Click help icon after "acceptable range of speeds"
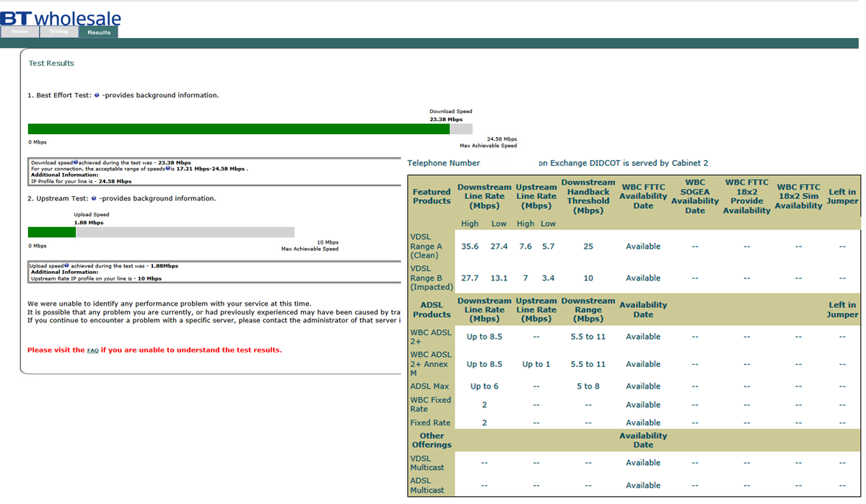This screenshot has height=504, width=866. point(167,169)
